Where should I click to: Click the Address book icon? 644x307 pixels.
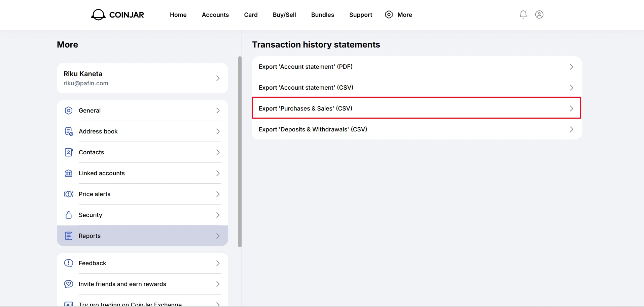pyautogui.click(x=69, y=131)
